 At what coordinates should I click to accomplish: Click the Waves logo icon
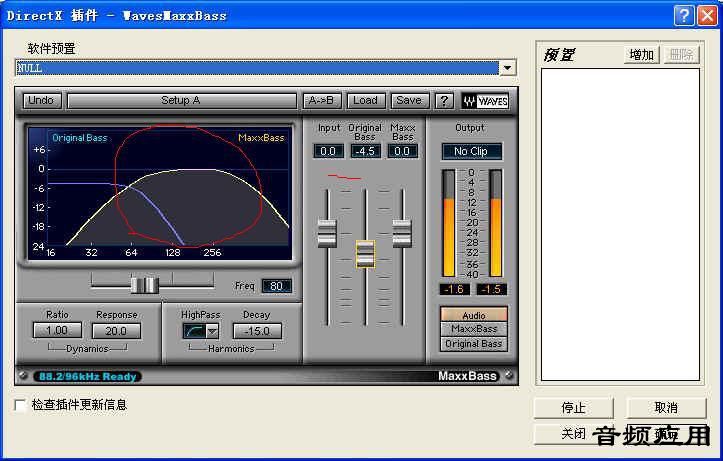click(x=485, y=101)
